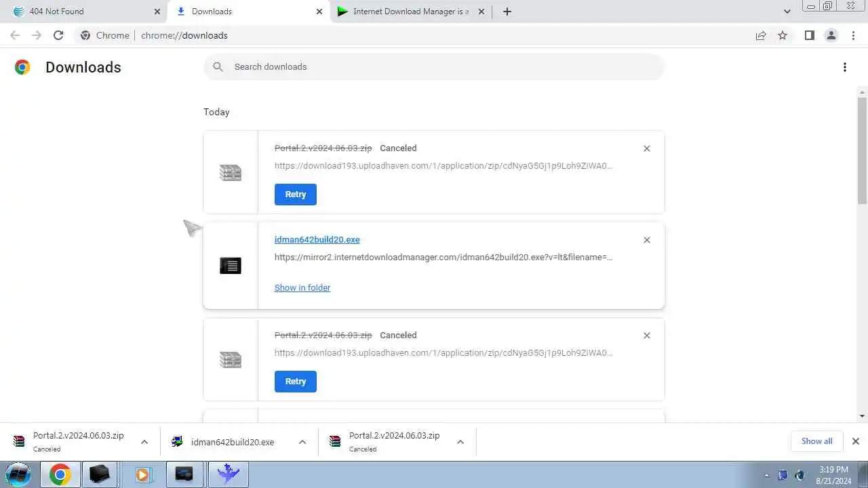The image size is (868, 488).
Task: Open the media player taskbar icon
Action: pyautogui.click(x=142, y=474)
